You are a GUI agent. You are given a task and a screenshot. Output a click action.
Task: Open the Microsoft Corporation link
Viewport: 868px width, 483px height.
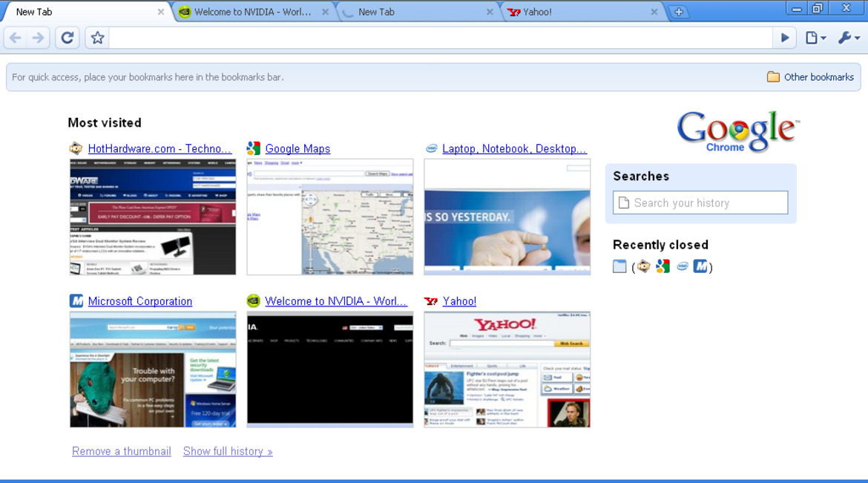pos(140,300)
